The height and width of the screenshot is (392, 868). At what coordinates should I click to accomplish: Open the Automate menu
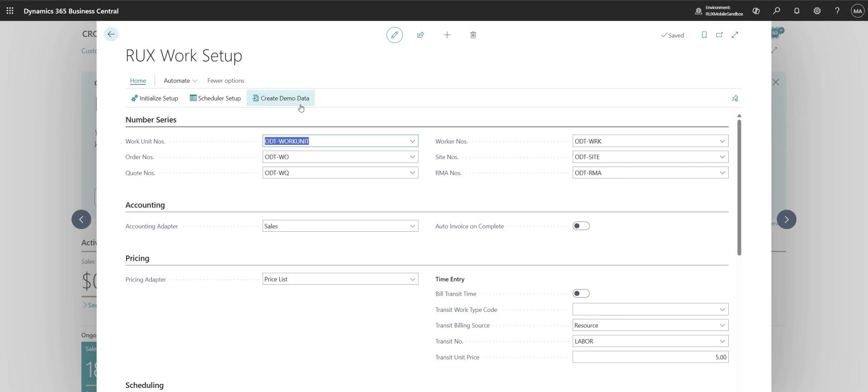(x=180, y=81)
